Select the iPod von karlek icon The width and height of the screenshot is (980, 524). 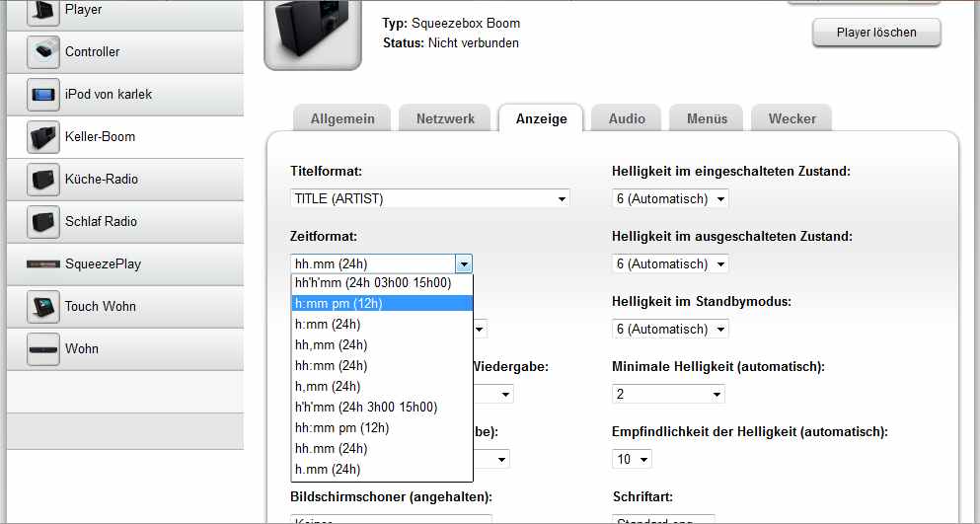point(43,94)
